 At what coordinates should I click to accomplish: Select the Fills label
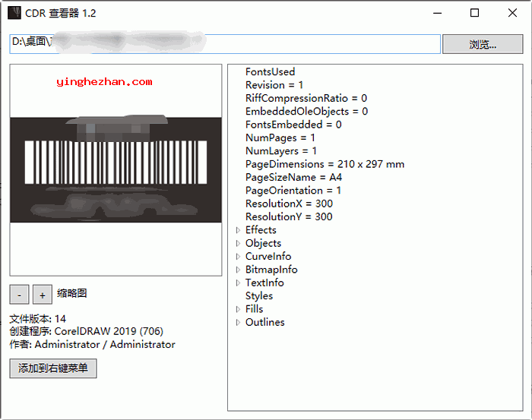click(254, 309)
